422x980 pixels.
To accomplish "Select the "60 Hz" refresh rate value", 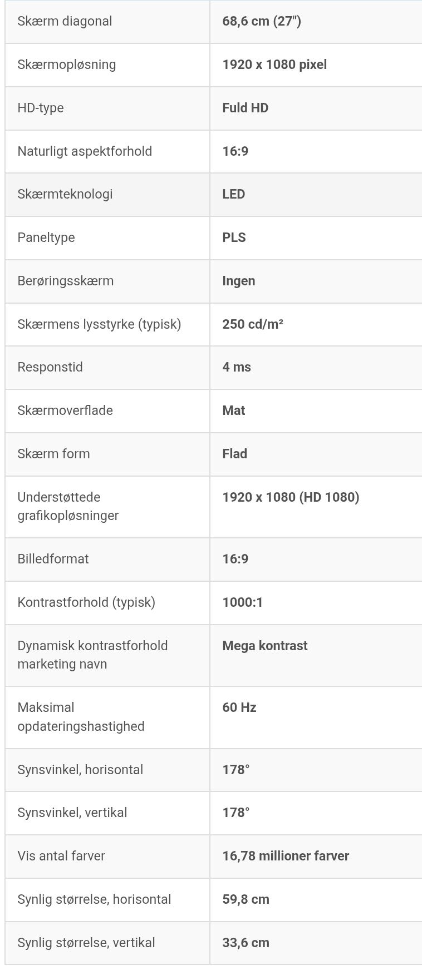I will [x=239, y=707].
